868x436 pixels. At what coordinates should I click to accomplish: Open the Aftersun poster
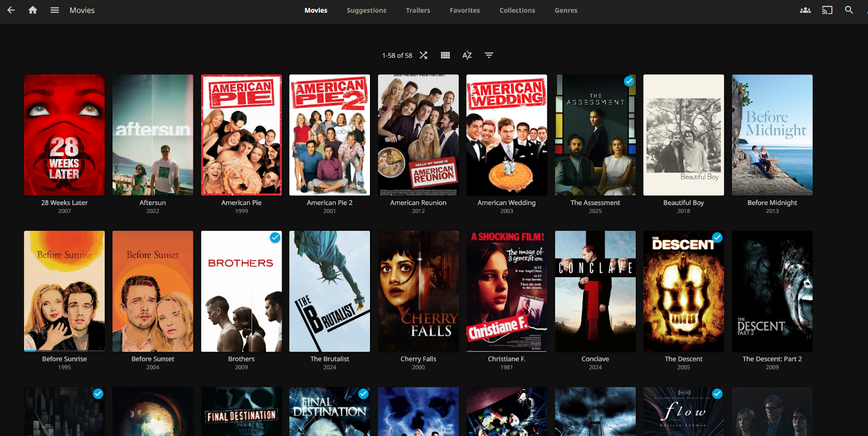[153, 135]
